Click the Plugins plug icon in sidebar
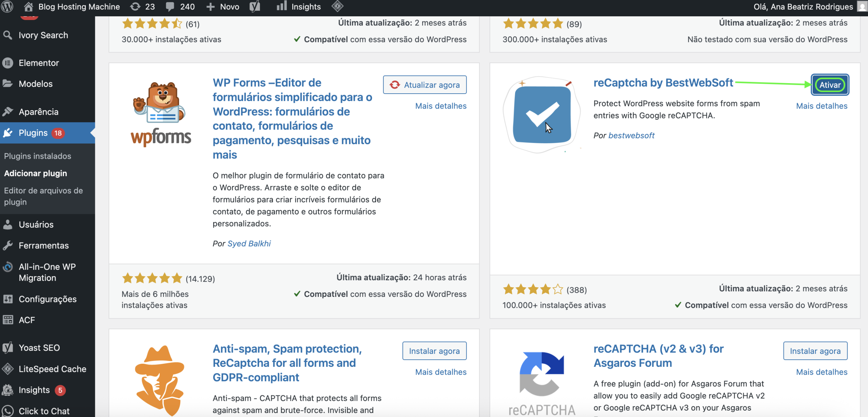This screenshot has width=868, height=417. tap(7, 133)
